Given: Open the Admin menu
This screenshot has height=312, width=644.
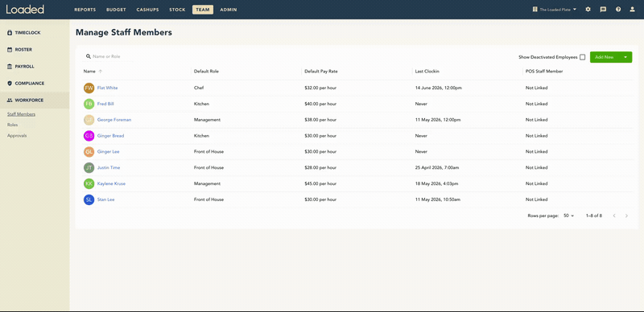Looking at the screenshot, I should click(229, 10).
